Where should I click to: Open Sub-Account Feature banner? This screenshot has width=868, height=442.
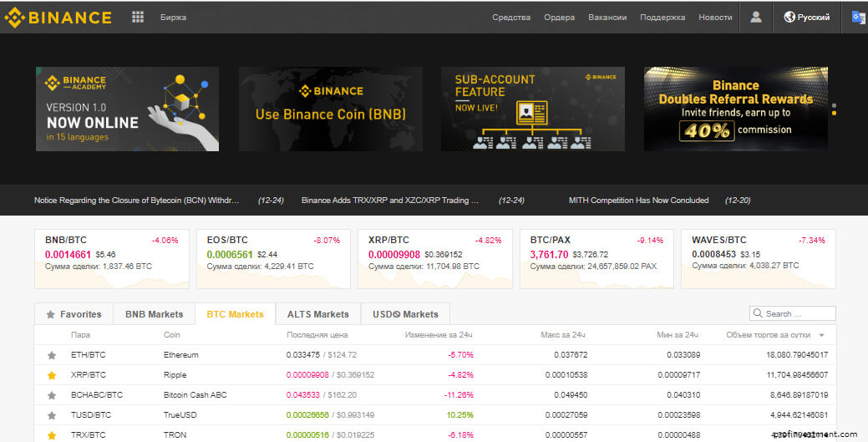[533, 109]
